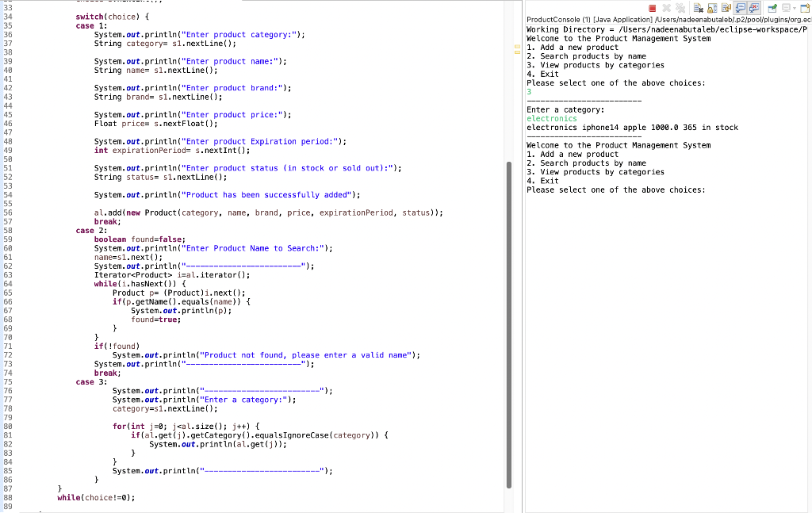Select the Show Console When Standard Out Changes icon

pos(739,7)
